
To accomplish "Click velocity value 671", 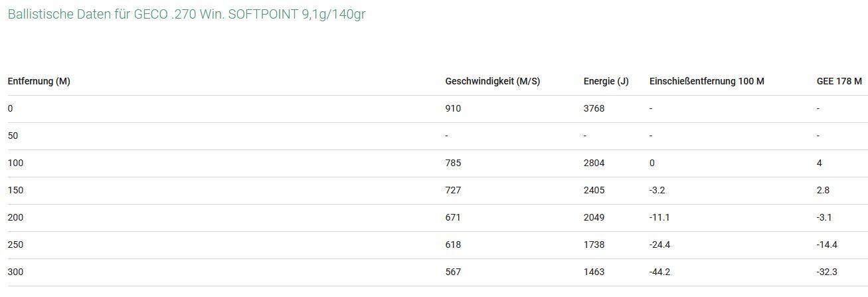I will 453,217.
